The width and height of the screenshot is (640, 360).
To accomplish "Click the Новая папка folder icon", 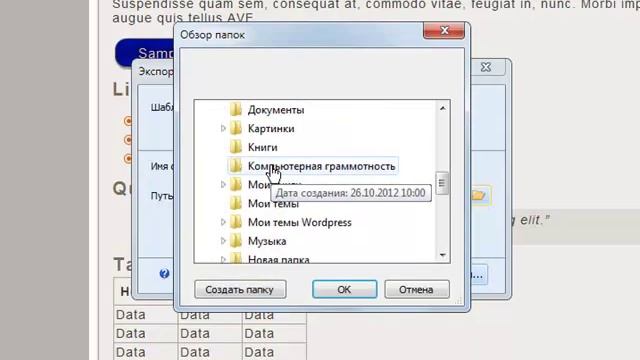I will tap(236, 258).
